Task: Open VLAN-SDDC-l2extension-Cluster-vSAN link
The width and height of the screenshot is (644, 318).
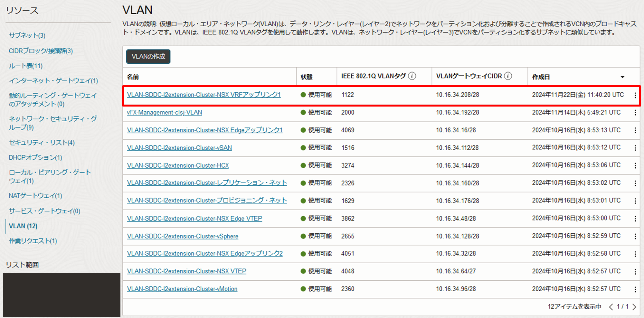Action: 179,148
